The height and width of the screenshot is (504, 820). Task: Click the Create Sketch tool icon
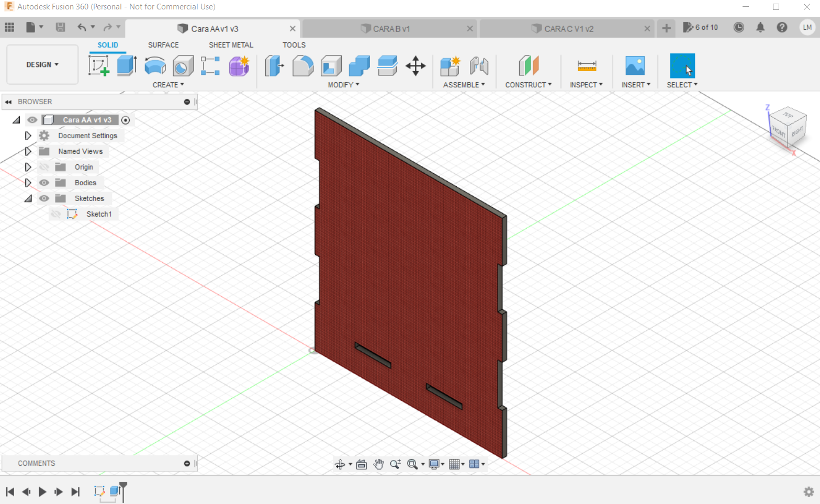click(x=98, y=66)
